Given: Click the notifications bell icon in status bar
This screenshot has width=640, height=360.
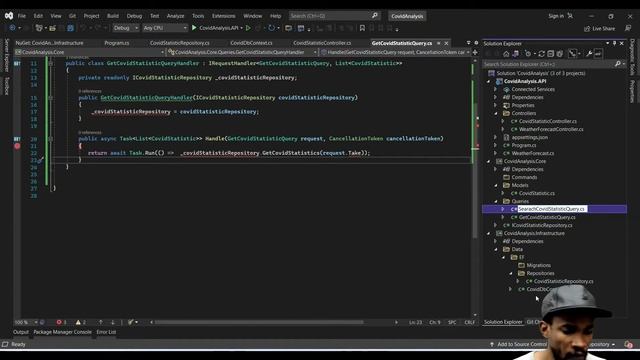Looking at the screenshot, I should pos(628,344).
